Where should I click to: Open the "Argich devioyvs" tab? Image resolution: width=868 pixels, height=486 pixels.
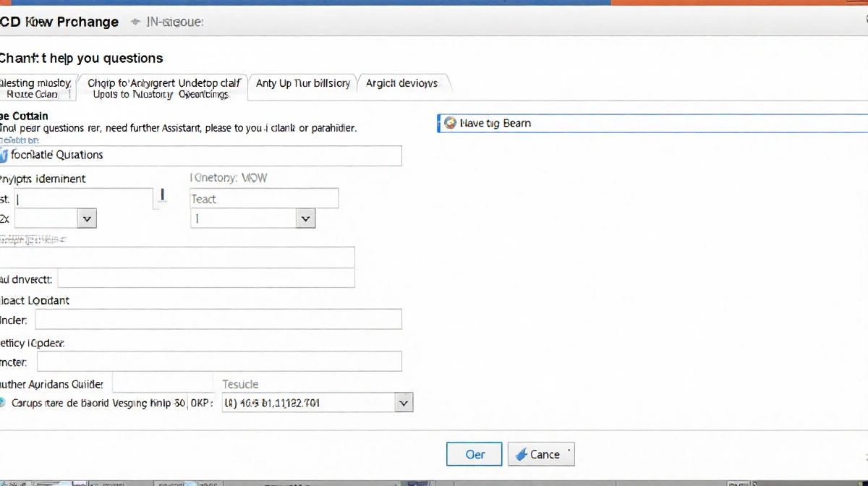click(x=401, y=83)
